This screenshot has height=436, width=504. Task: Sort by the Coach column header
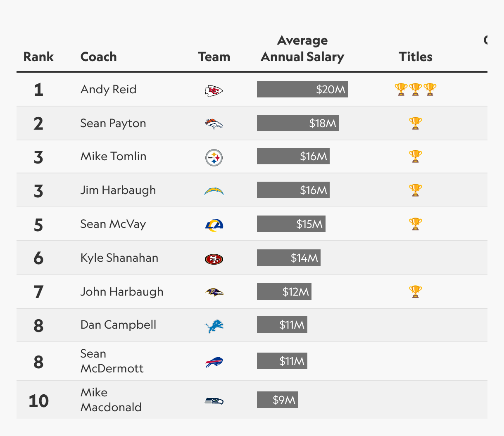pyautogui.click(x=99, y=57)
